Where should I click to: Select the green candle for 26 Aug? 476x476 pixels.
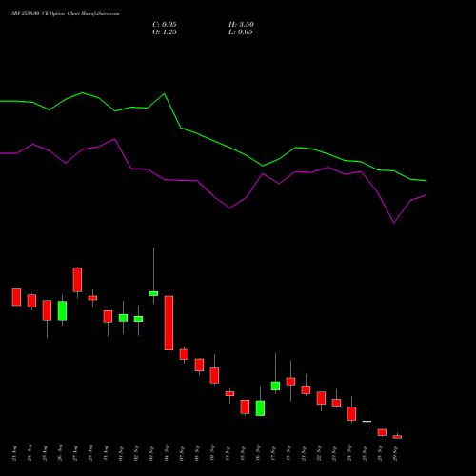pos(62,310)
